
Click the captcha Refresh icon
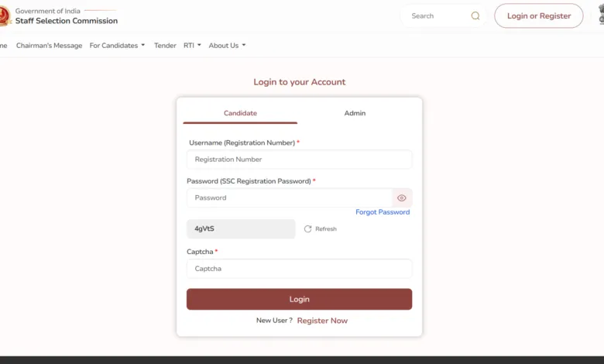click(307, 228)
